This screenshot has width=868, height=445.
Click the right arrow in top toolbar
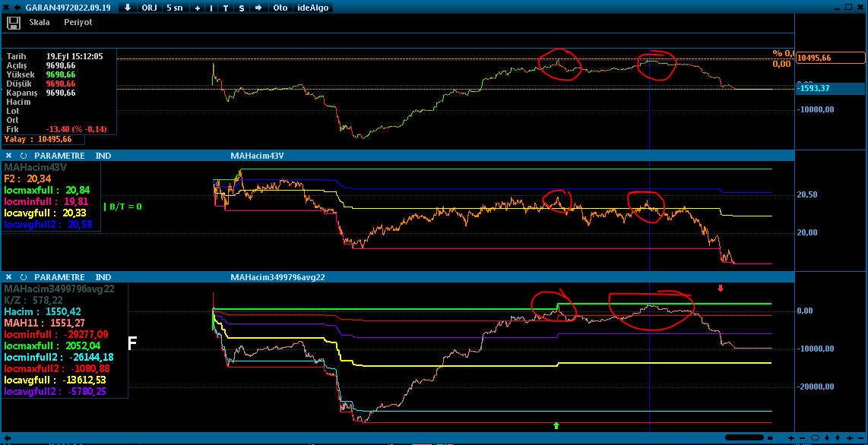pos(258,8)
